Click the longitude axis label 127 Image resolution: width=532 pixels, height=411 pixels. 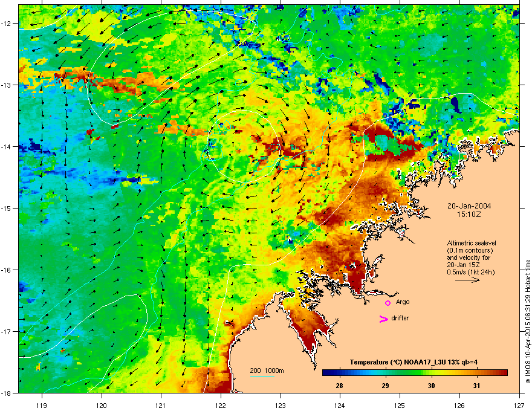coord(519,405)
